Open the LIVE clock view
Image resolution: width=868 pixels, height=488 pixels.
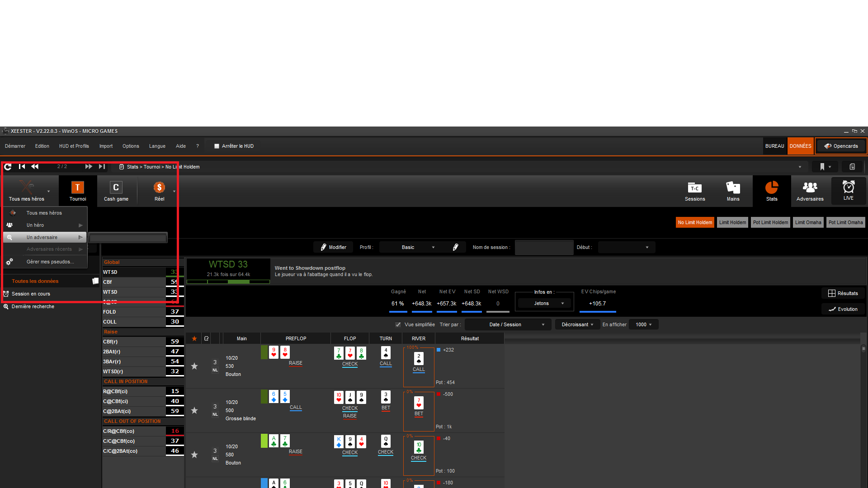[848, 188]
